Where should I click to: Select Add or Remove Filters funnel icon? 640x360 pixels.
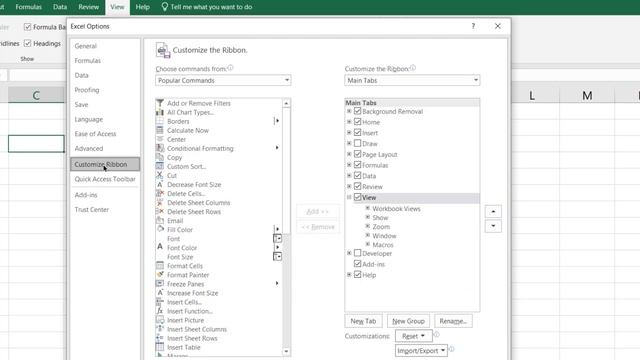pos(160,103)
